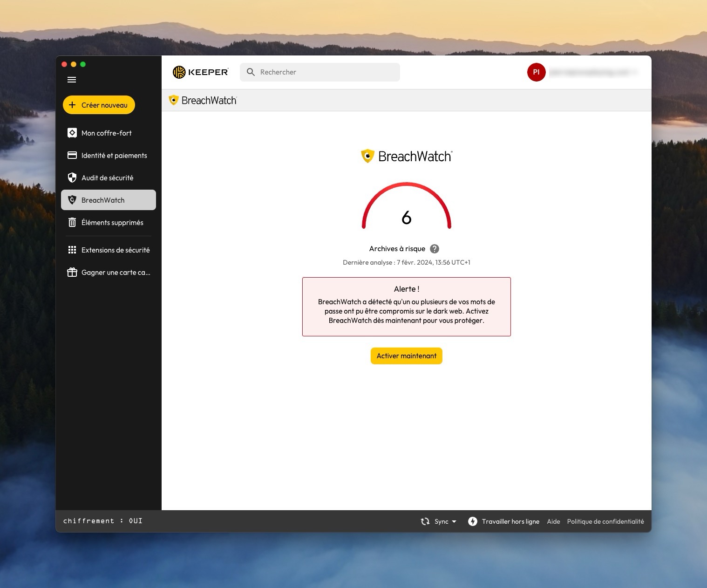This screenshot has height=588, width=707.
Task: Click the Sync refresh icon
Action: coord(425,522)
